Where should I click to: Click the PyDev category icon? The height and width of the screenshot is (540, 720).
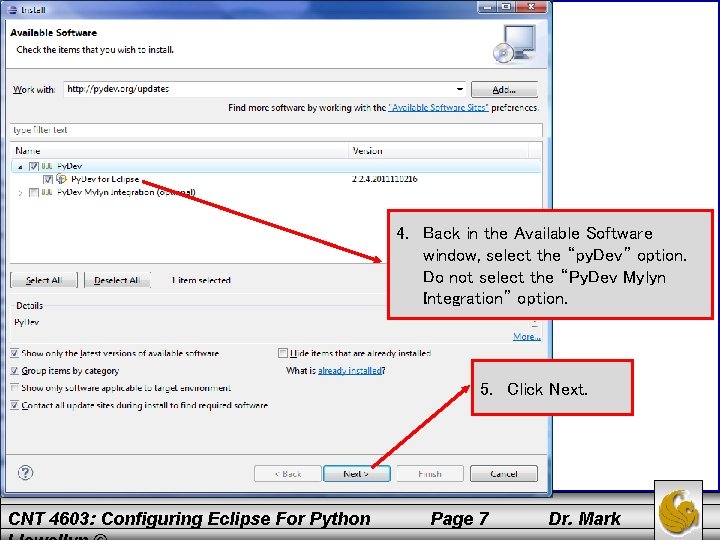click(47, 166)
